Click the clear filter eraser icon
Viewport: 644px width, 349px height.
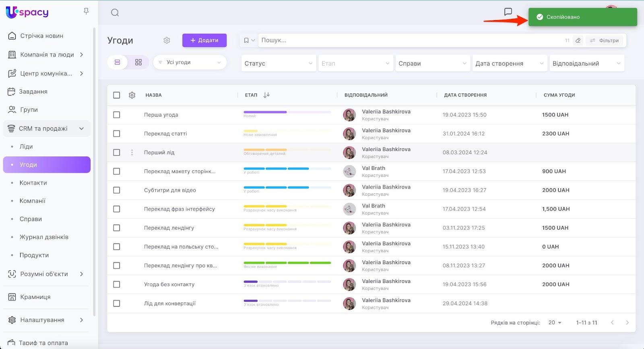click(x=578, y=40)
